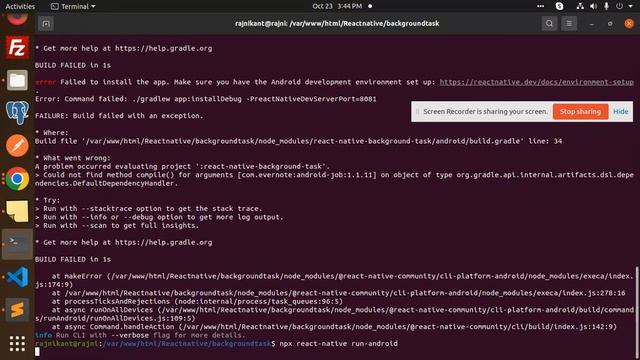Click 'FAILURE: Build failed with an exception.' line

tap(119, 116)
